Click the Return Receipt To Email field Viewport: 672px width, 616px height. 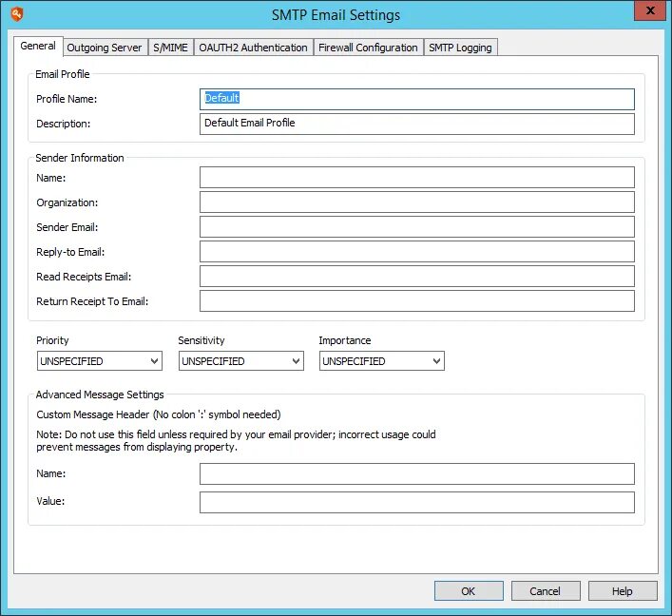pyautogui.click(x=417, y=301)
